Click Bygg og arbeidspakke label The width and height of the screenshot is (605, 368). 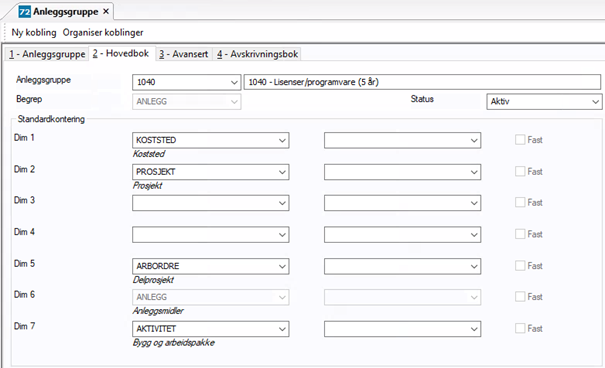tap(174, 343)
